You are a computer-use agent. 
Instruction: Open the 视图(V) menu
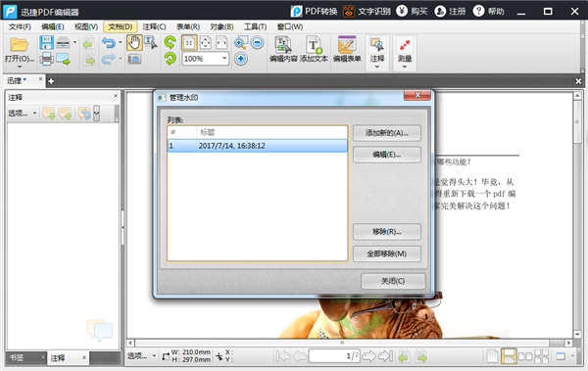[86, 27]
